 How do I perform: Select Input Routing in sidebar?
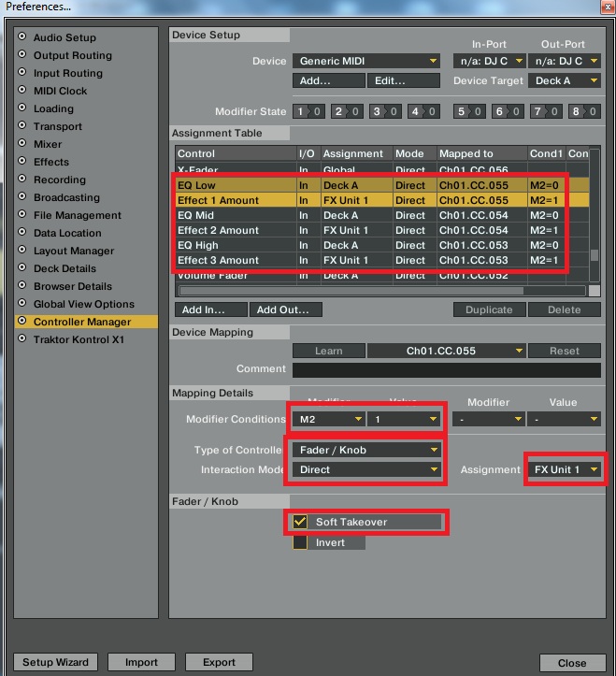pyautogui.click(x=67, y=73)
